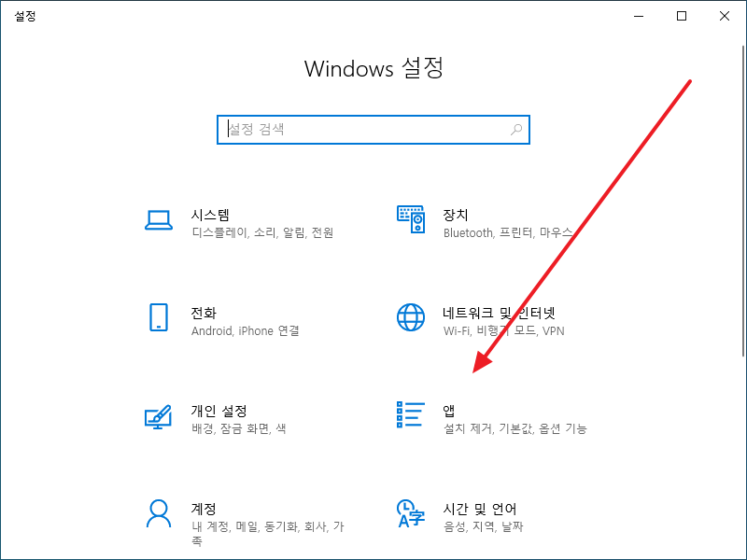Click the search magnifier icon
The height and width of the screenshot is (560, 747).
click(x=516, y=130)
